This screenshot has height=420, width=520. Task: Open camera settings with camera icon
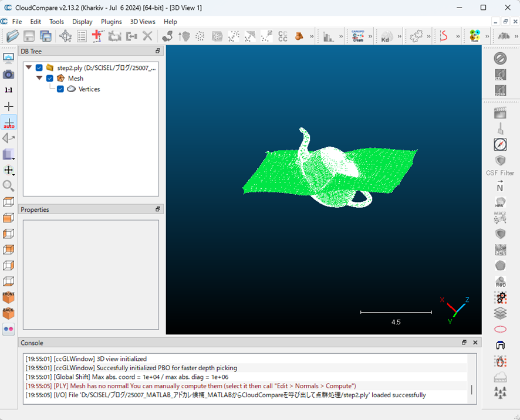(x=9, y=74)
